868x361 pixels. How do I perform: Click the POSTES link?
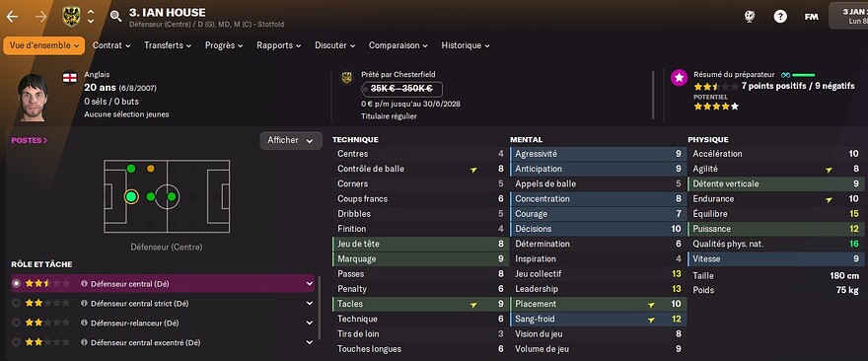point(30,141)
